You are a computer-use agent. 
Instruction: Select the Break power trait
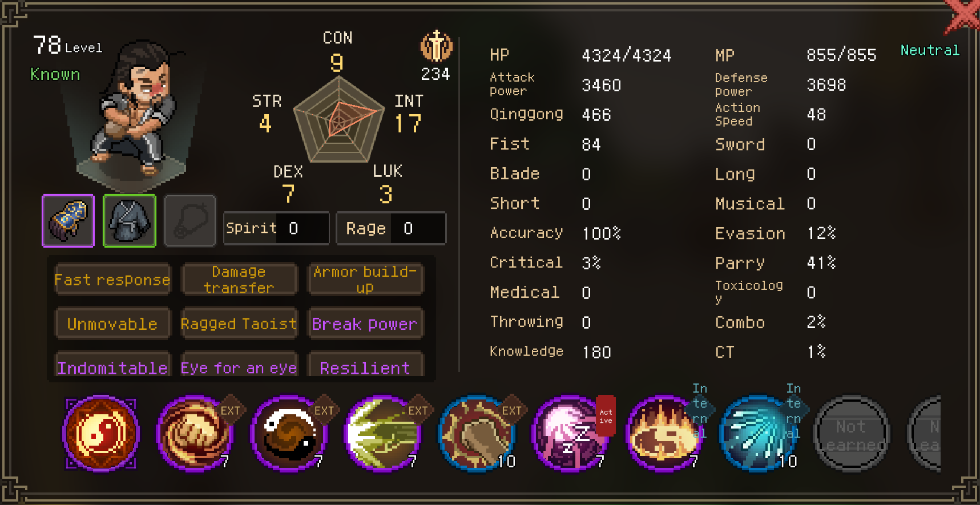tap(365, 324)
